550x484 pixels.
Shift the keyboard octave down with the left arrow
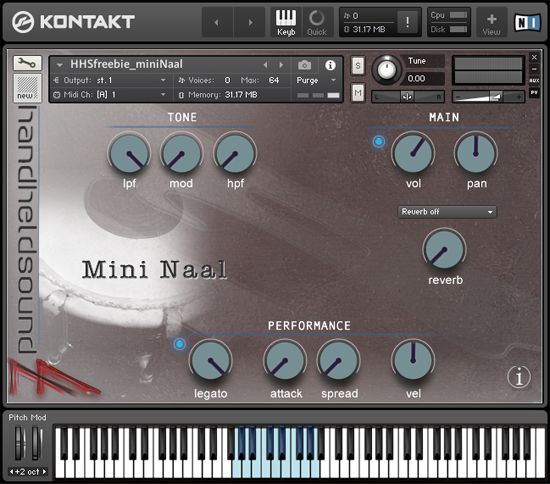pos(12,472)
